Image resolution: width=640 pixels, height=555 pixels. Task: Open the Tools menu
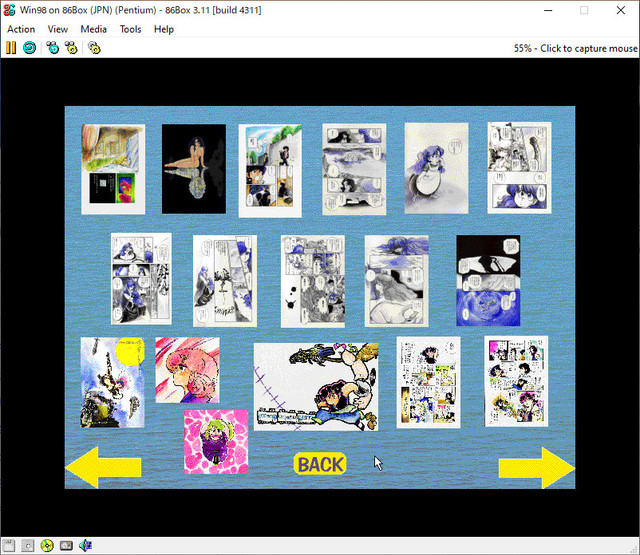(x=130, y=29)
